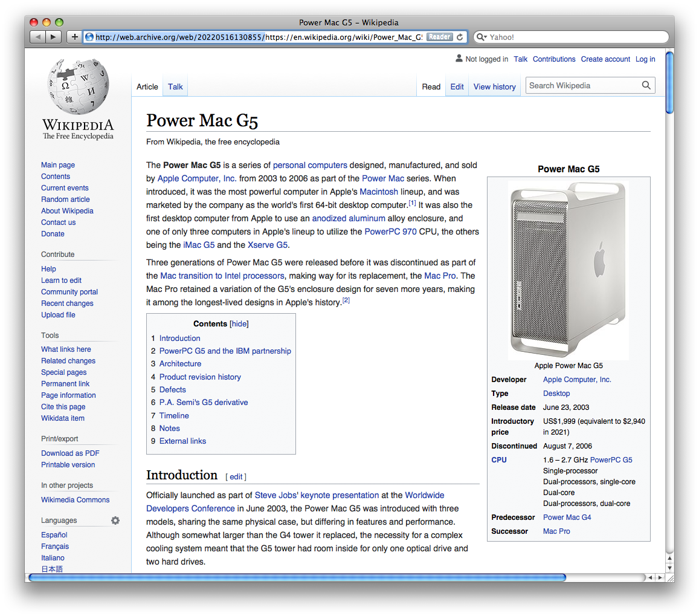
Task: Hide the Contents table
Action: point(239,324)
